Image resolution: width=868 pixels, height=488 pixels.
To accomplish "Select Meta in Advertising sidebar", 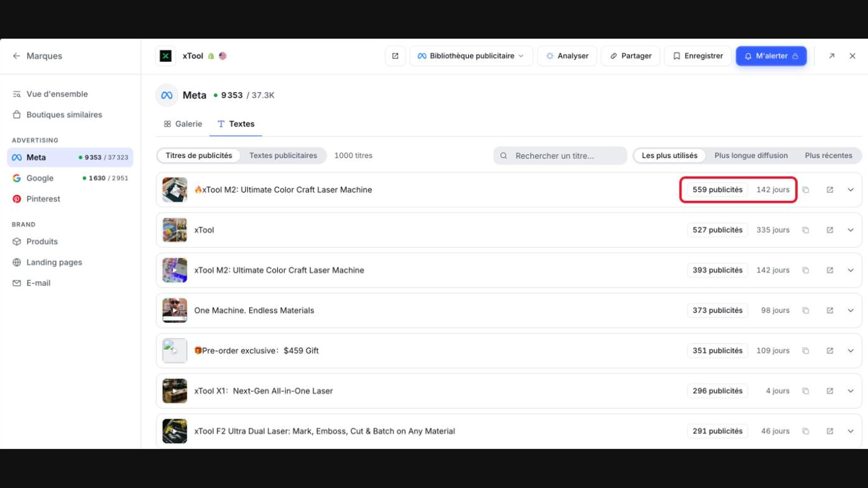I will click(70, 157).
